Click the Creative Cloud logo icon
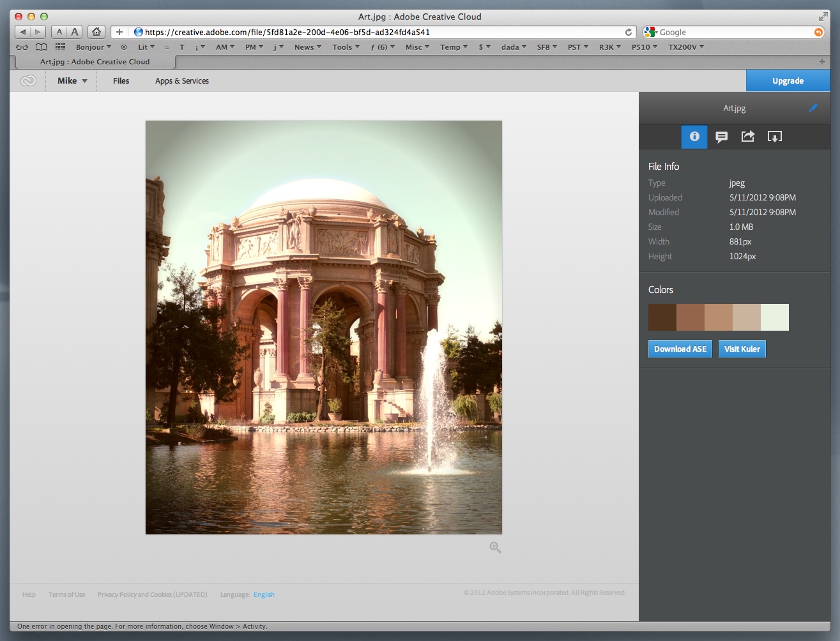This screenshot has width=840, height=641. [x=28, y=81]
